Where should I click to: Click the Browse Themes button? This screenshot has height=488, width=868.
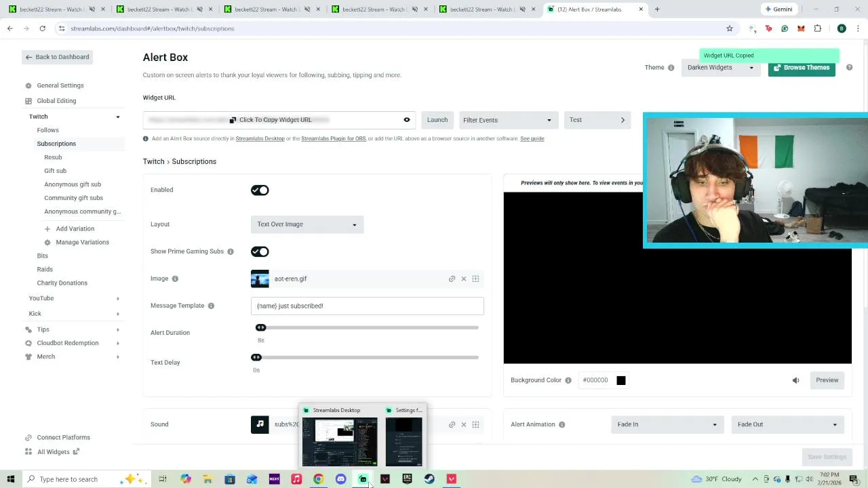(x=802, y=68)
